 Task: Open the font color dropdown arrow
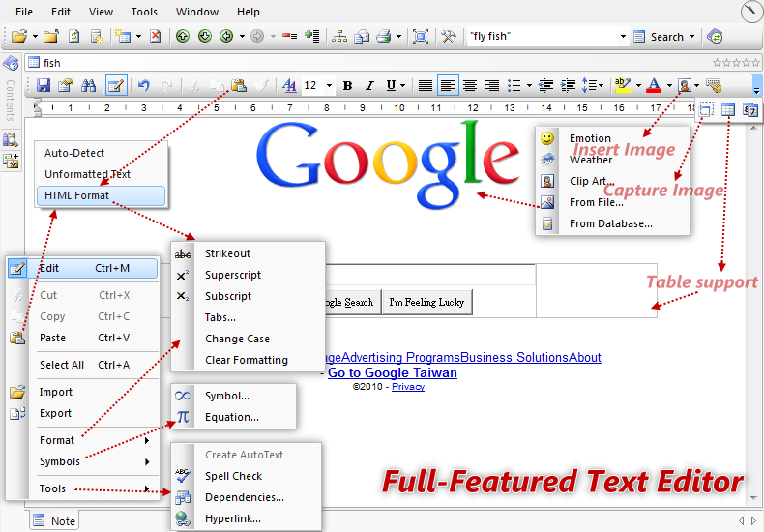click(669, 86)
